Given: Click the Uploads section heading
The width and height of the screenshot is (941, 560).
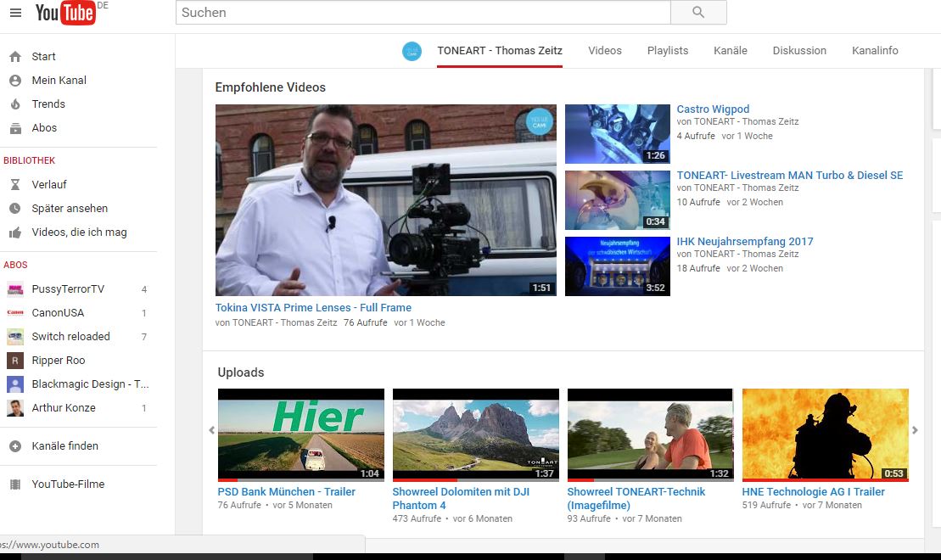Looking at the screenshot, I should 241,372.
